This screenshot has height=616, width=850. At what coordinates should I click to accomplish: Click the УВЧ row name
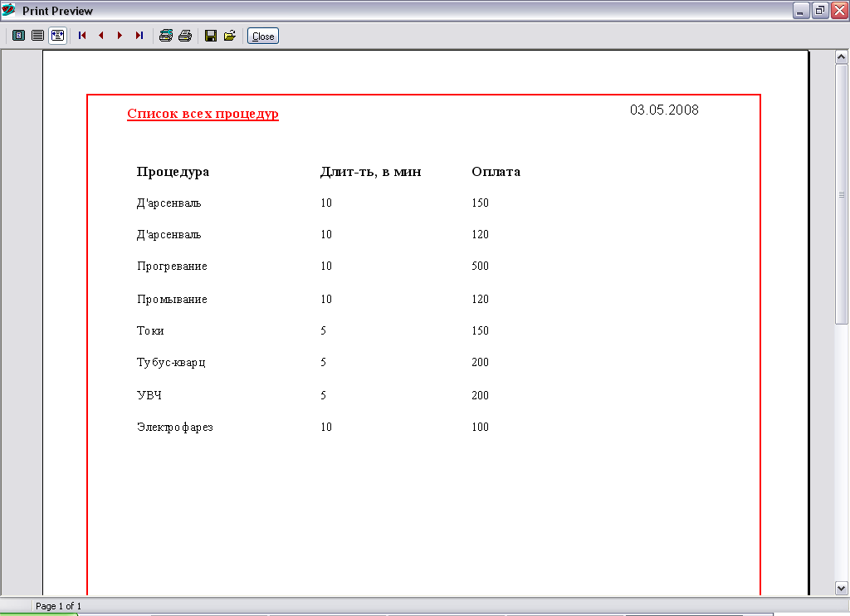[149, 395]
